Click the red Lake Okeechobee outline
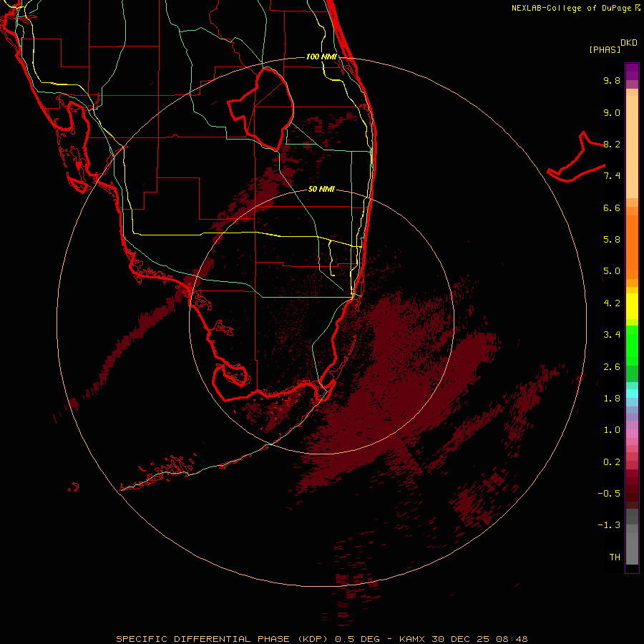 pos(261,109)
